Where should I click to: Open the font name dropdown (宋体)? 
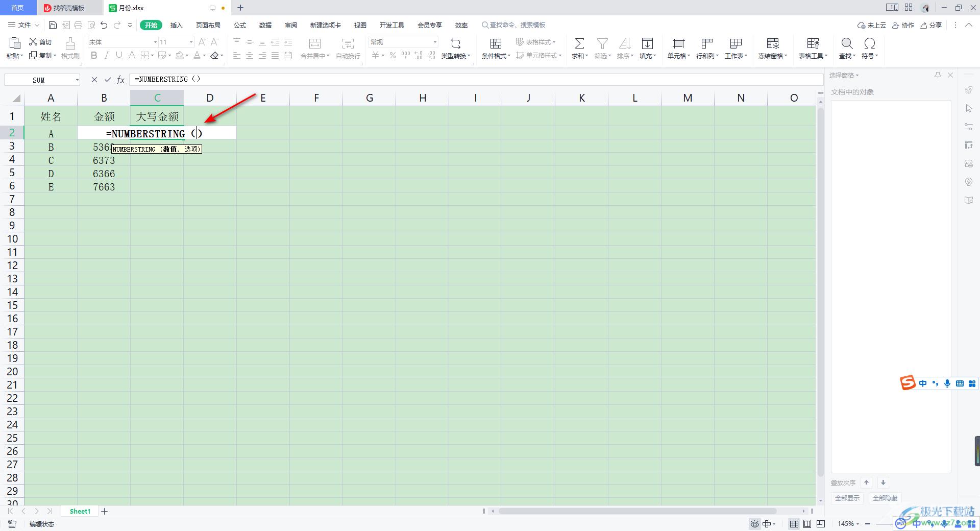[x=155, y=42]
